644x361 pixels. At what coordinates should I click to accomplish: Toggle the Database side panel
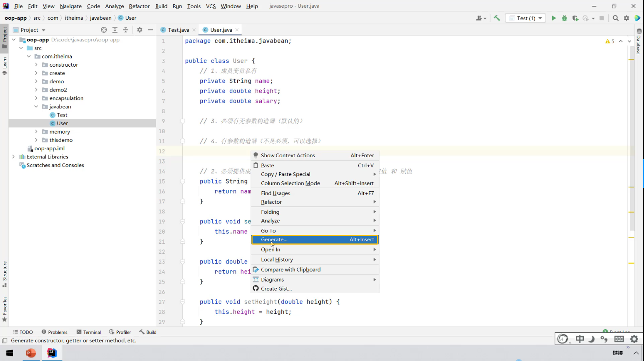[x=639, y=42]
